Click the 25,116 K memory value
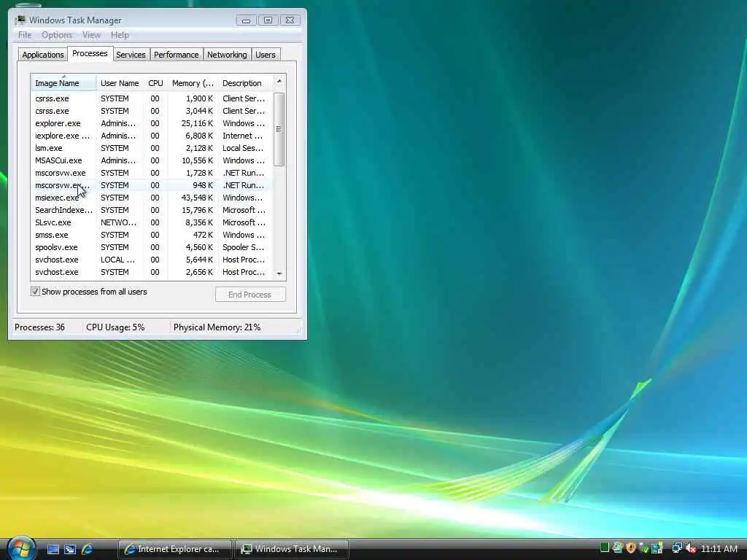747x560 pixels. point(197,123)
